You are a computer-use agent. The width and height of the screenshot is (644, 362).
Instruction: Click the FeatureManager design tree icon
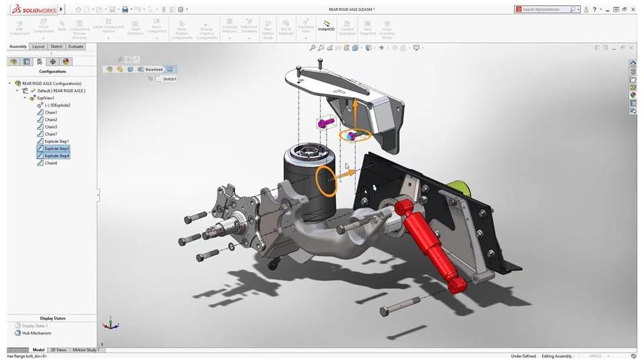click(14, 62)
